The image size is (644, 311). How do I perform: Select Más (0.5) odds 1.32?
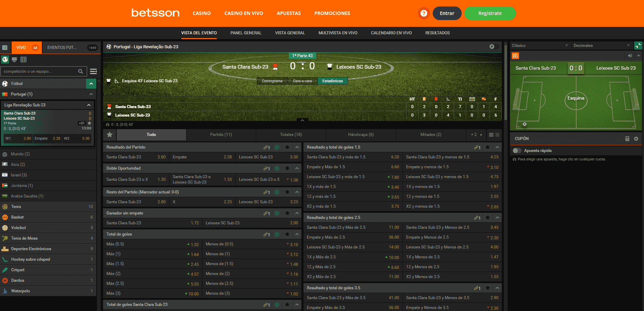coord(152,244)
